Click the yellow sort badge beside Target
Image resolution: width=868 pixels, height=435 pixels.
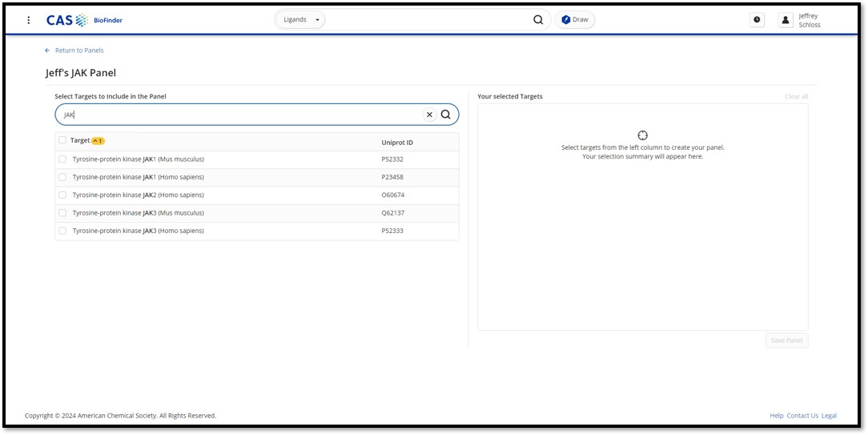pos(98,141)
